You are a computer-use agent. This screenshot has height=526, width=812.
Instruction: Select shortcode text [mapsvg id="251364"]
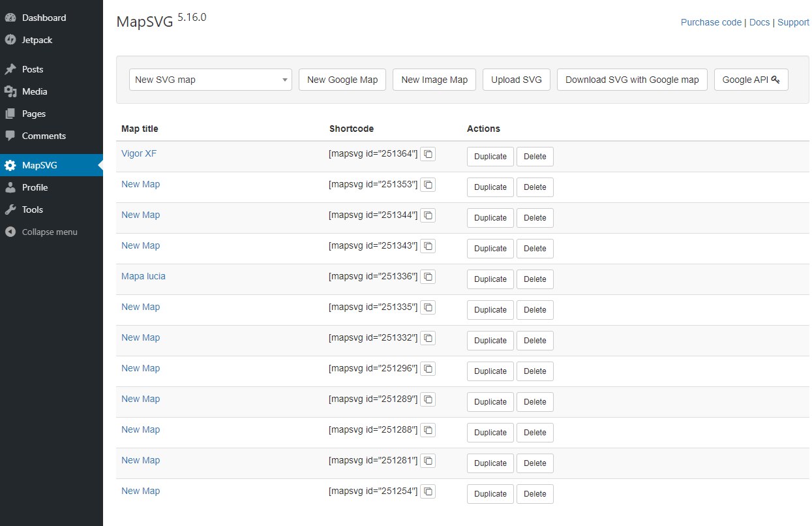(373, 154)
